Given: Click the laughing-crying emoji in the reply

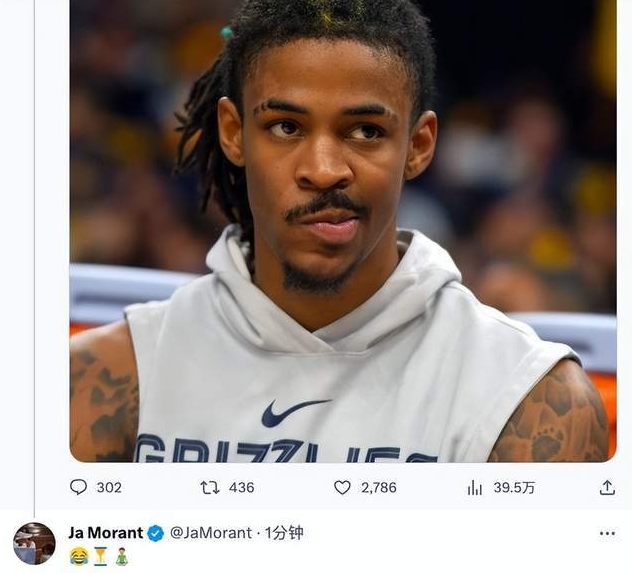Looking at the screenshot, I should pos(79,556).
